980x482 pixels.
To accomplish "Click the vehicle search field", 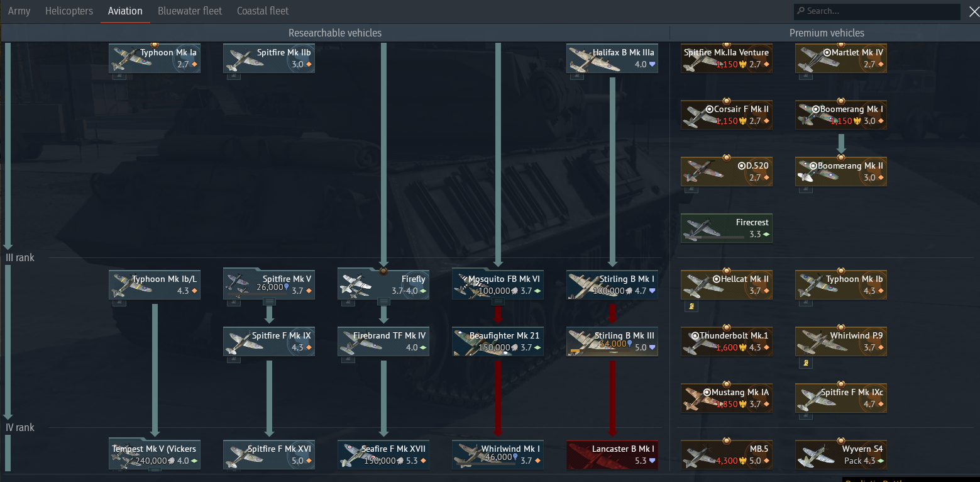I will [877, 11].
